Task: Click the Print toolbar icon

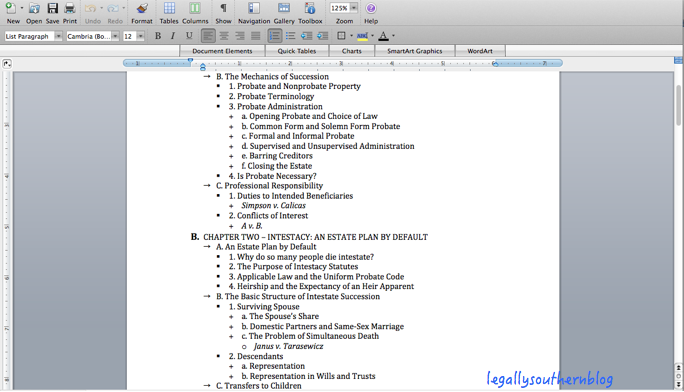Action: tap(70, 8)
